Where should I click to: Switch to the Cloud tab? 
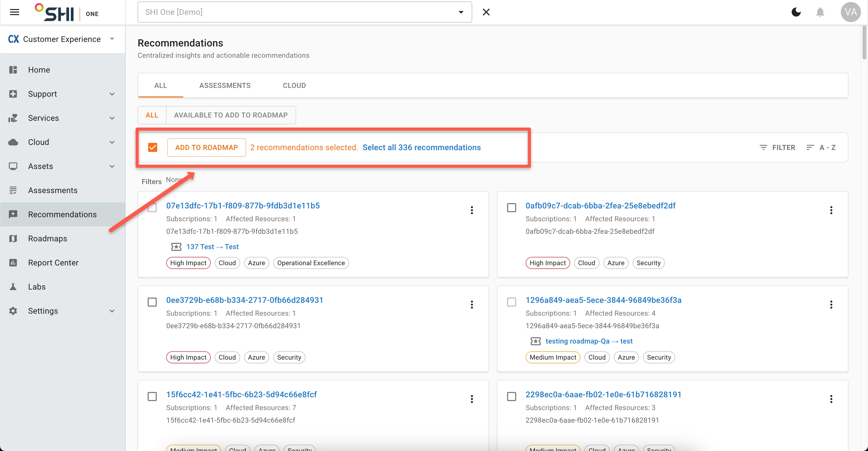pos(294,86)
